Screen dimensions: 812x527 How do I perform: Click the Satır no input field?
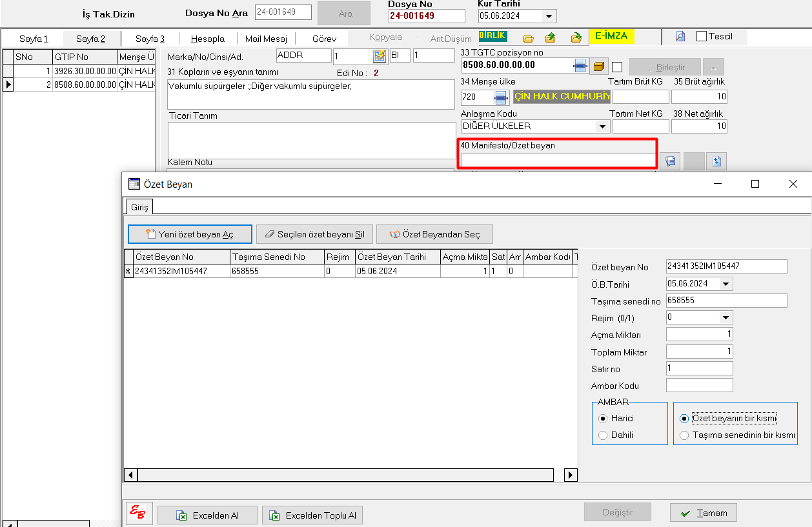[x=700, y=368]
